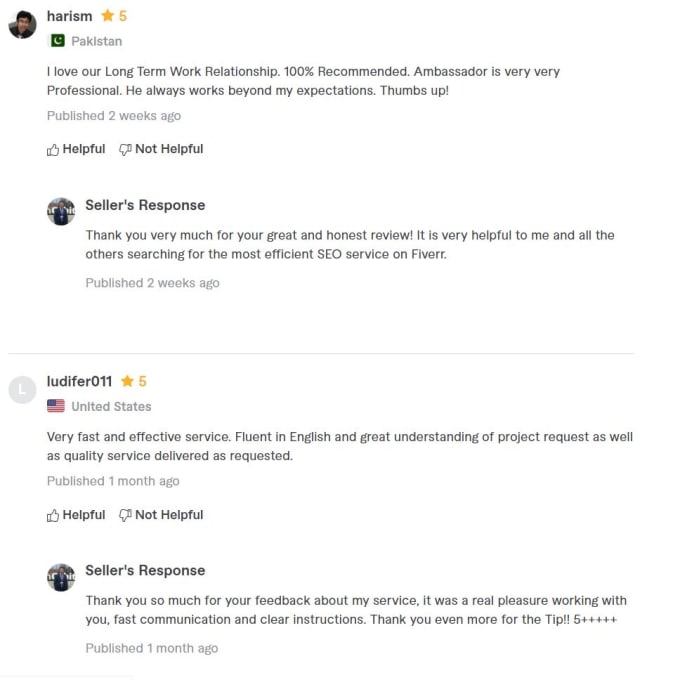Screen dimensions: 680x680
Task: Open the harism username link
Action: (x=69, y=16)
